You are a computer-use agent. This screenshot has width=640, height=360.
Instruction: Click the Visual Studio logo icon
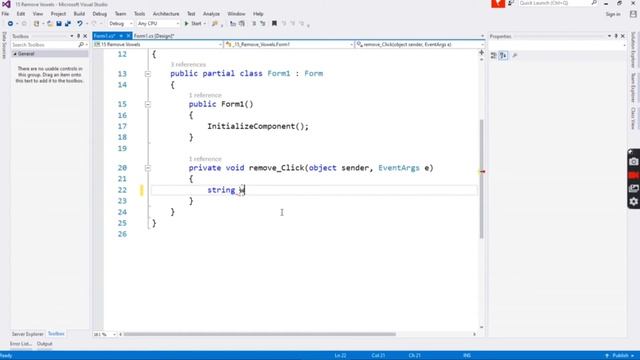coord(6,4)
